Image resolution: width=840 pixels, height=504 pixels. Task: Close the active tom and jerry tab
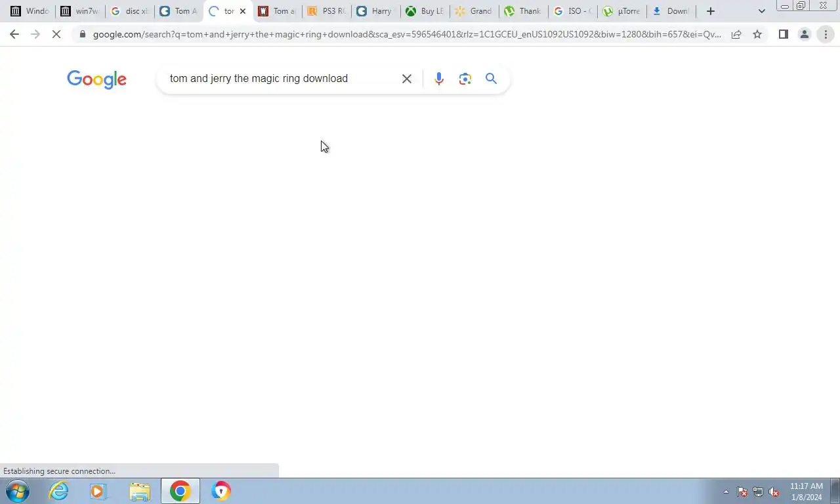coord(242,11)
